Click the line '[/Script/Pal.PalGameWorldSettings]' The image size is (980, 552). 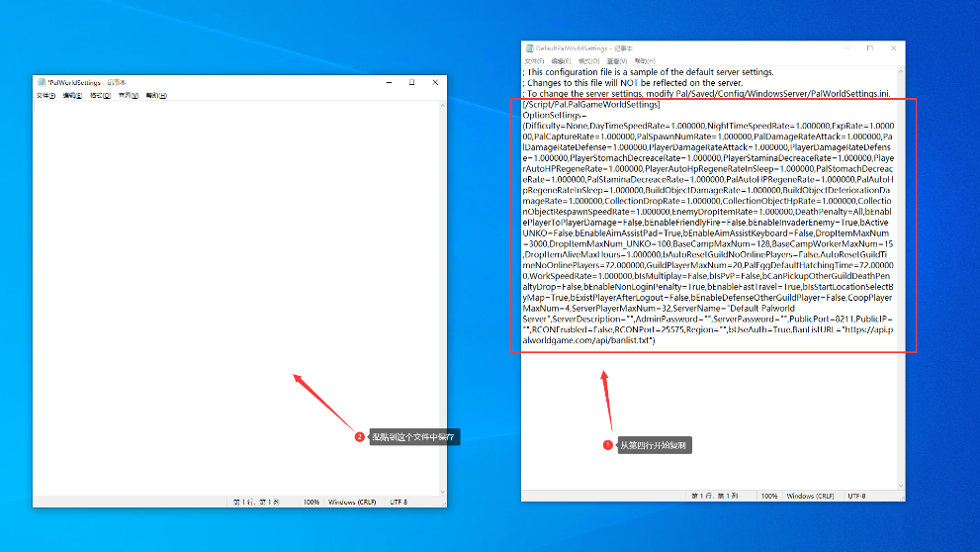(x=591, y=105)
